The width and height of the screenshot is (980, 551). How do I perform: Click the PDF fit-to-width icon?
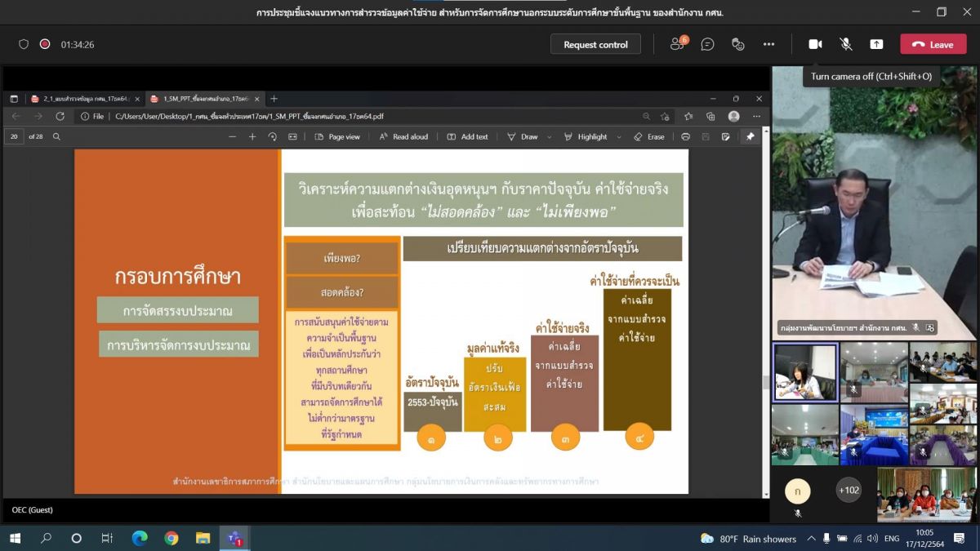point(292,136)
